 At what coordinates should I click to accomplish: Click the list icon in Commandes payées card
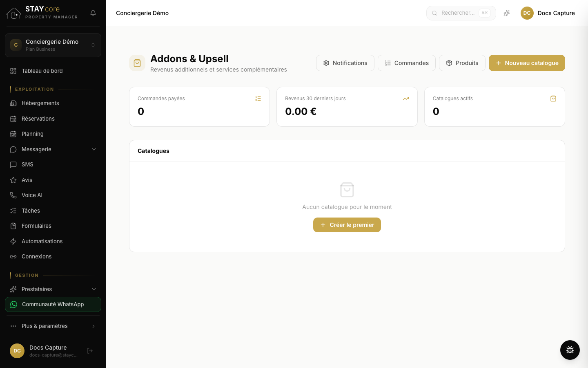[258, 99]
